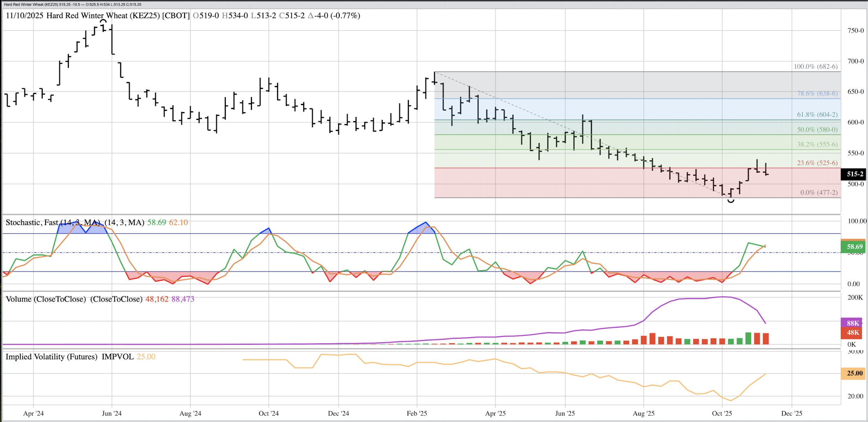Viewport: 868px width, 422px height.
Task: Select the 23.6% (525-6) retracement label
Action: (x=817, y=163)
